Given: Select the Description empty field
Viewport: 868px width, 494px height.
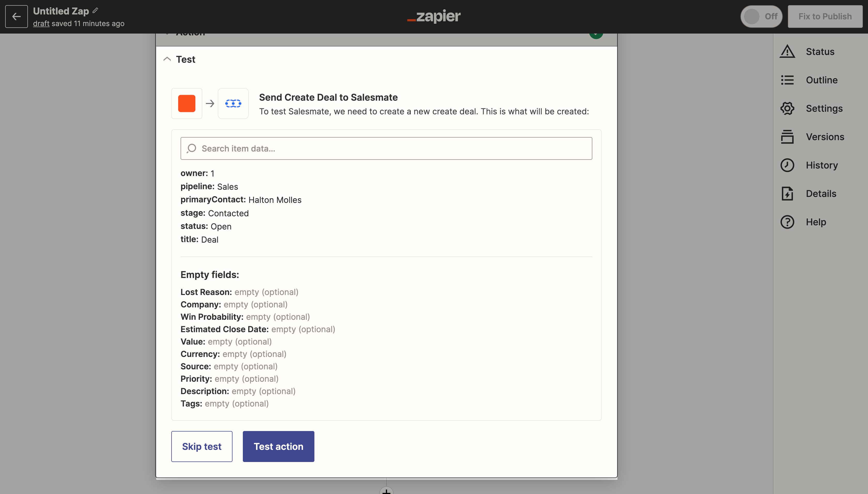Looking at the screenshot, I should [238, 391].
